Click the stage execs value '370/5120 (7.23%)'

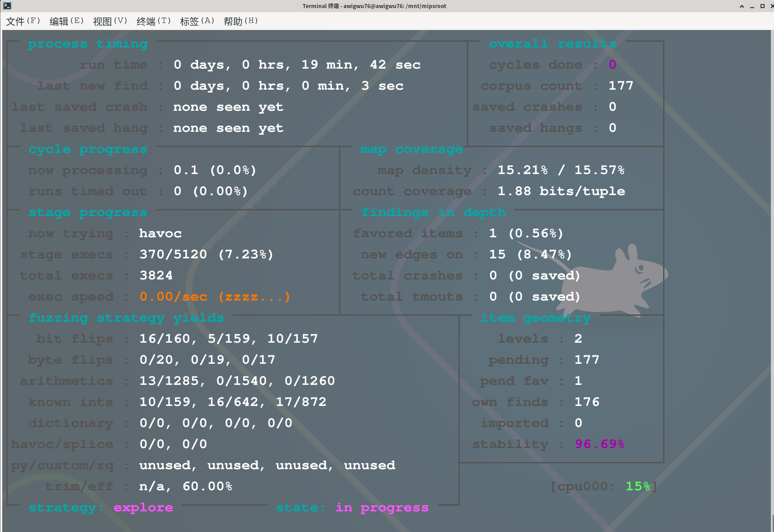click(207, 254)
